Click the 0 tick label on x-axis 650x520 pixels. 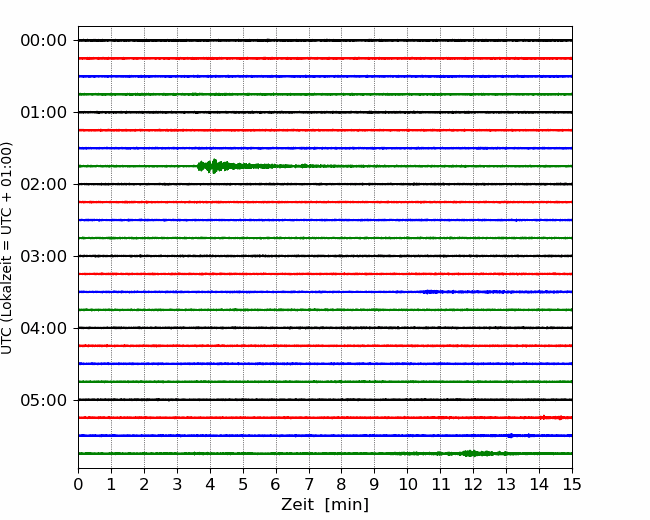coord(78,484)
